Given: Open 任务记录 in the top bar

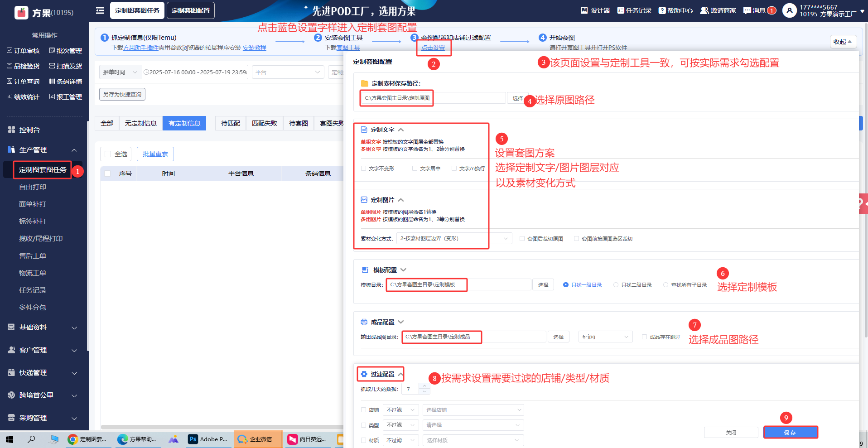Looking at the screenshot, I should point(634,10).
